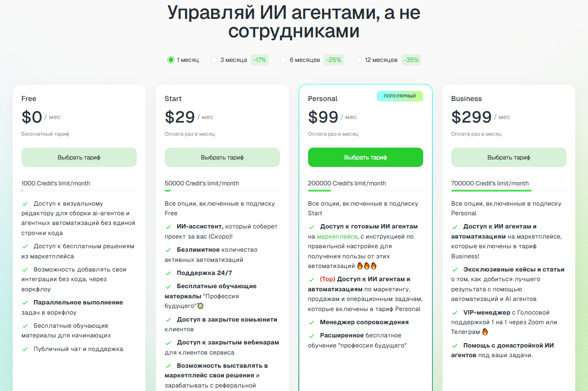Viewport: 588px width, 391px height.
Task: Choose the Free plan with «Выбрать тариф»
Action: (79, 157)
